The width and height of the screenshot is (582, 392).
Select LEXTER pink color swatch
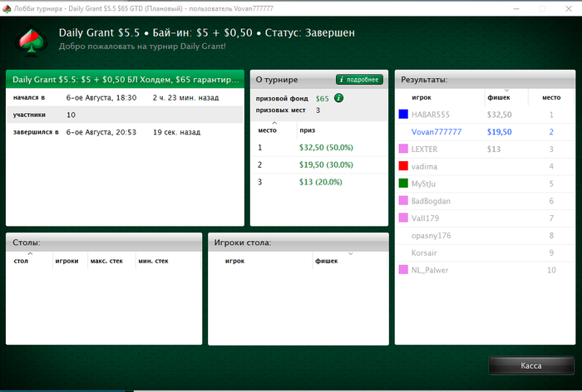(x=403, y=149)
